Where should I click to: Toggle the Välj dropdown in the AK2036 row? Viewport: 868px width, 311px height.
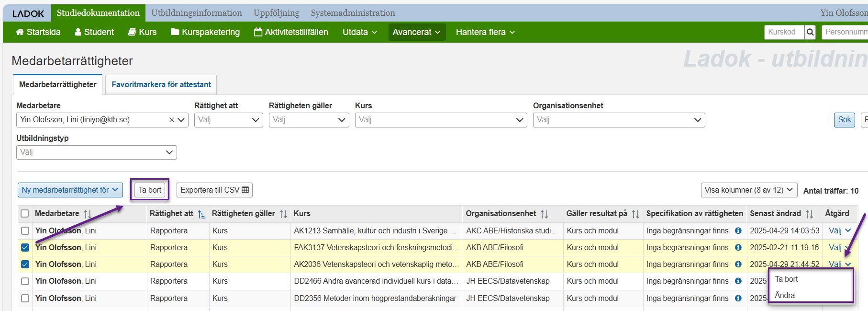pos(839,264)
